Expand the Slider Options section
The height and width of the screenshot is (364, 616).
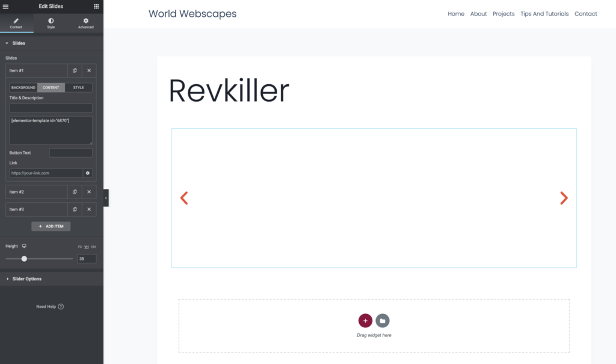click(x=52, y=279)
